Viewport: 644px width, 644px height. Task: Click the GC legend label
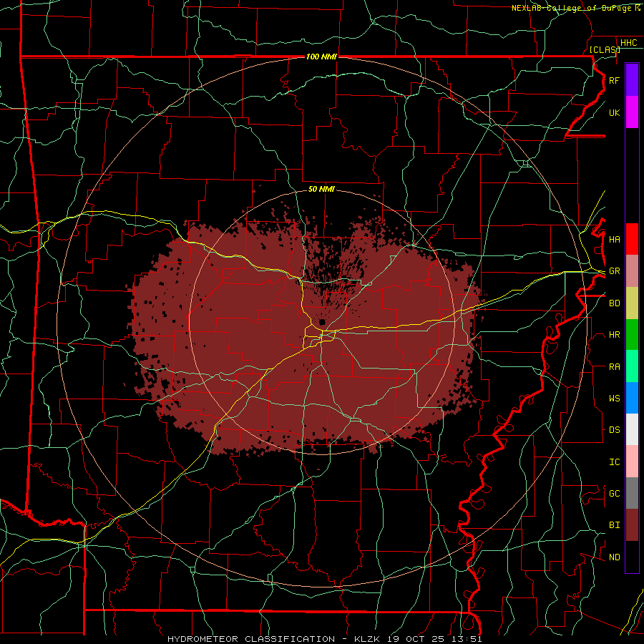click(614, 494)
